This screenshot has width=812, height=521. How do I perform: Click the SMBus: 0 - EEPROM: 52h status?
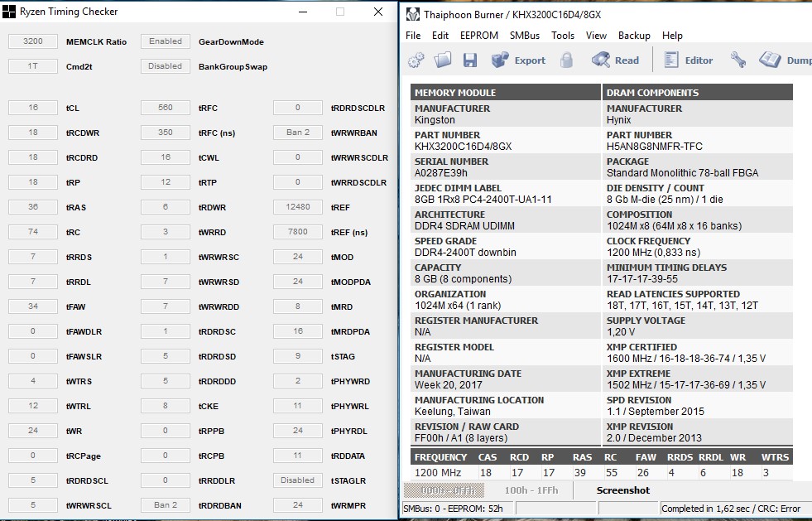coord(453,509)
